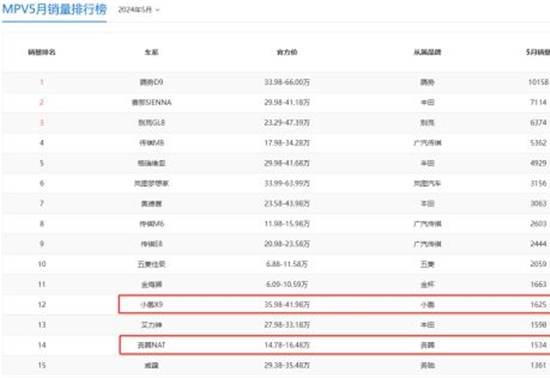This screenshot has height=378, width=550.
Task: Click the sales figure 3156
Action: [538, 183]
